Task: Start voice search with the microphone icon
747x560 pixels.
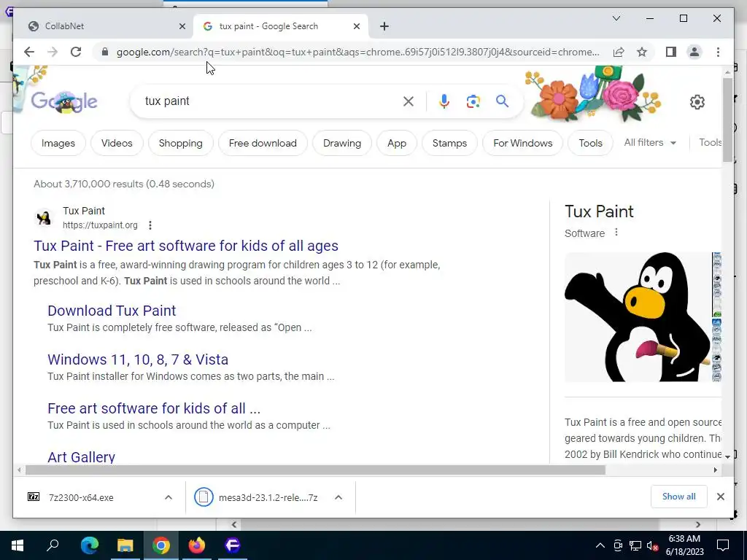Action: [444, 101]
